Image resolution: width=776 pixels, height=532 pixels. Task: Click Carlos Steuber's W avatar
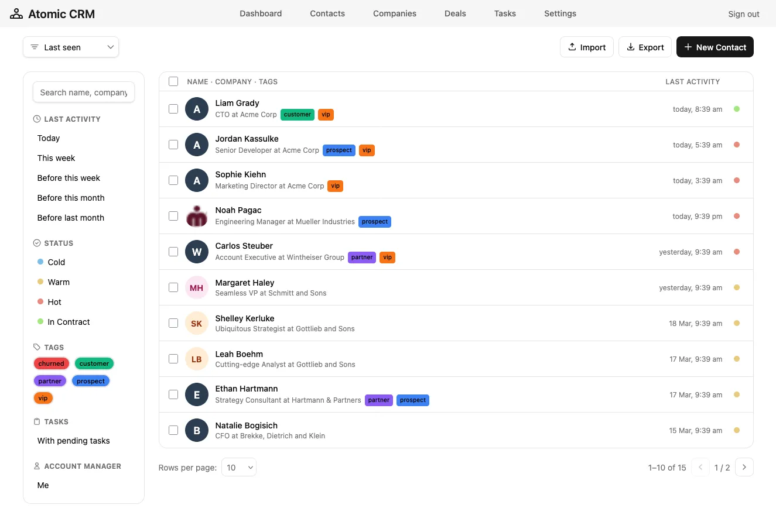click(197, 252)
